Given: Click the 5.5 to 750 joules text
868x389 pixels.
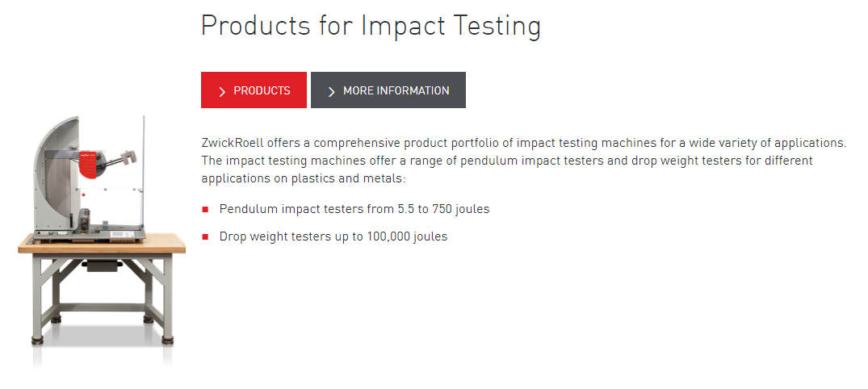Looking at the screenshot, I should click(442, 209).
